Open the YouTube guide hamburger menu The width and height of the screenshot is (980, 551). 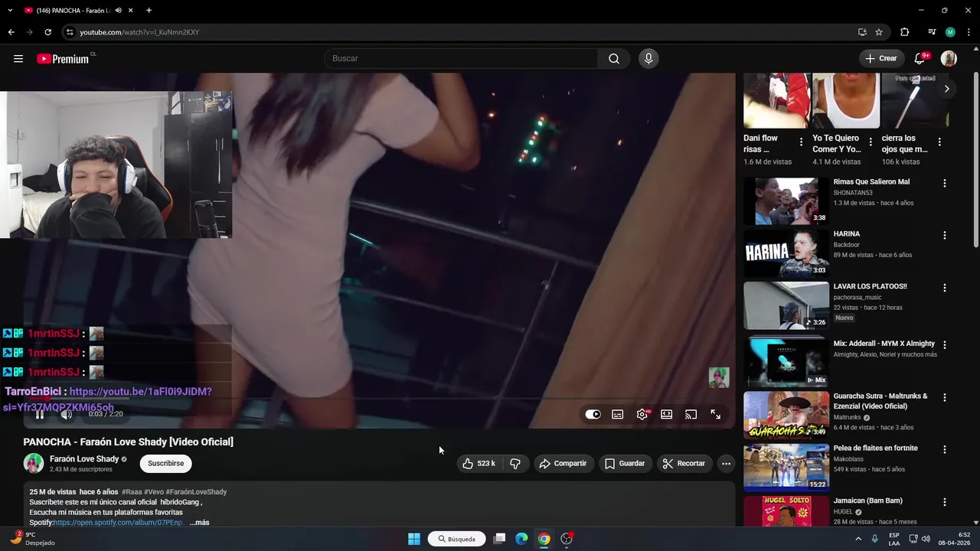(18, 59)
